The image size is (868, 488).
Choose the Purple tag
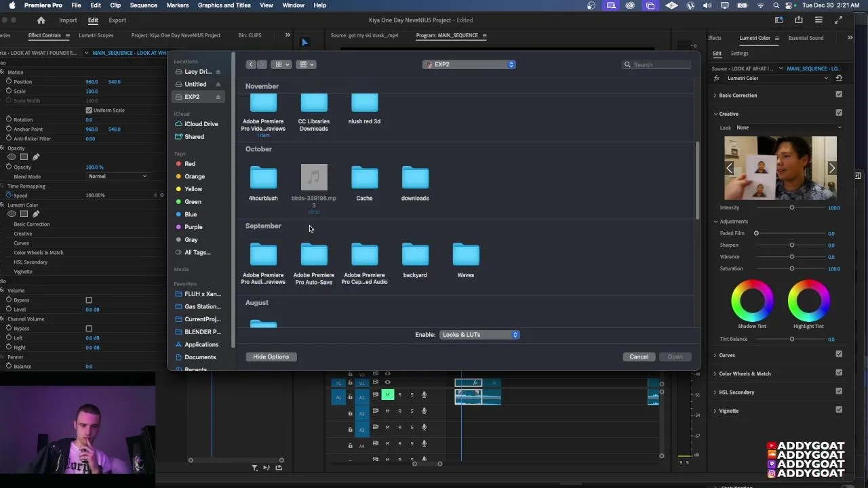[x=189, y=227]
